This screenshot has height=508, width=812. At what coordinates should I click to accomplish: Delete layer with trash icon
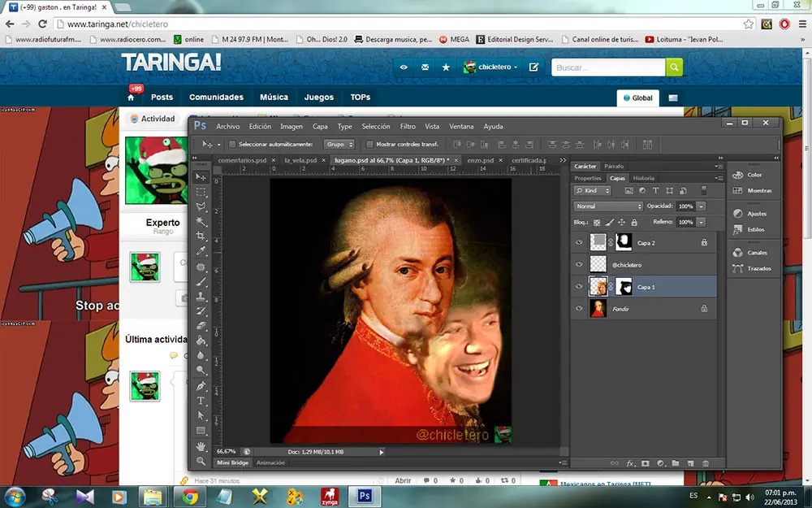pos(706,463)
